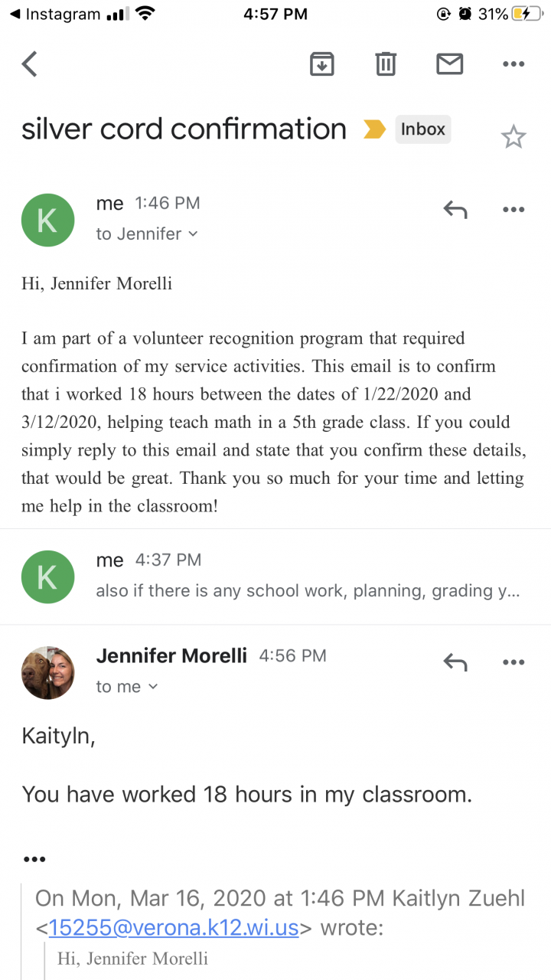The image size is (551, 980).
Task: Mark the email as unread
Action: tap(449, 64)
